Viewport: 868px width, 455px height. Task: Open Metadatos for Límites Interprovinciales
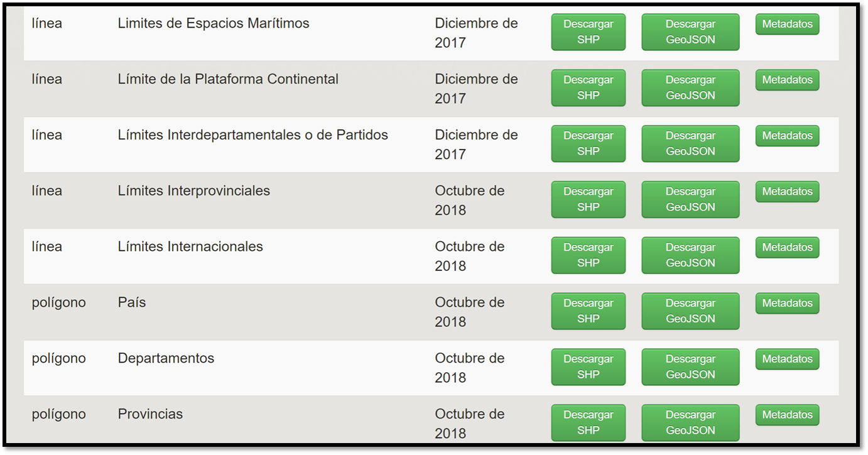pos(787,192)
